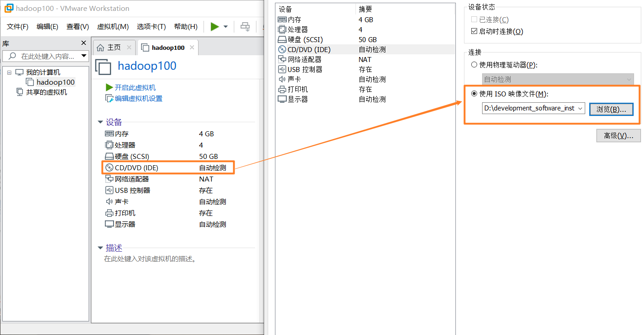Select 共享的虚拟机 in the library tree
The width and height of the screenshot is (644, 335).
[x=47, y=92]
